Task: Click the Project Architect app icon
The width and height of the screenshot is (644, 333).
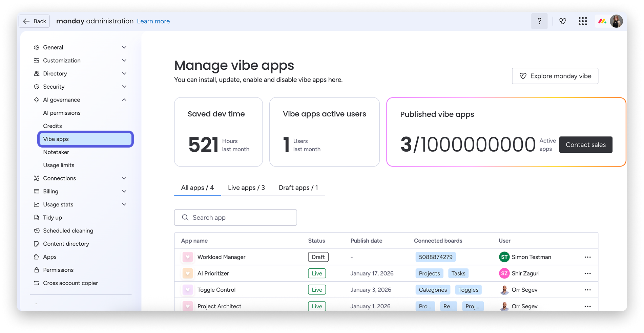Action: pos(188,306)
